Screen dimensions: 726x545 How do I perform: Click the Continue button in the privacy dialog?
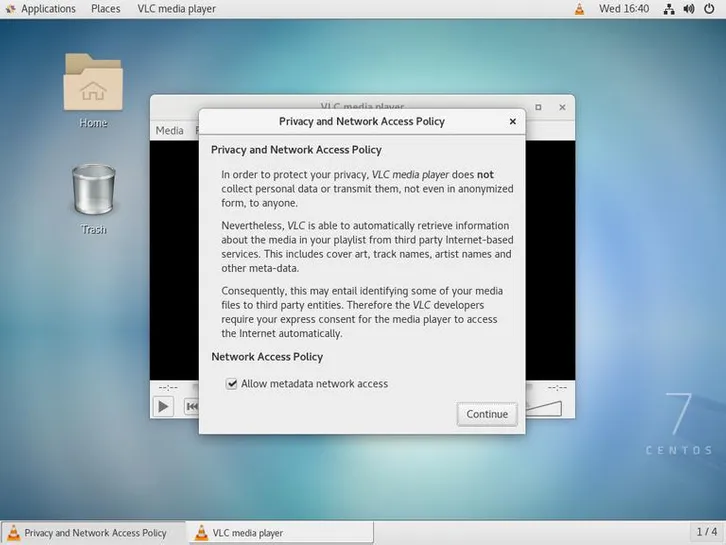click(x=487, y=414)
